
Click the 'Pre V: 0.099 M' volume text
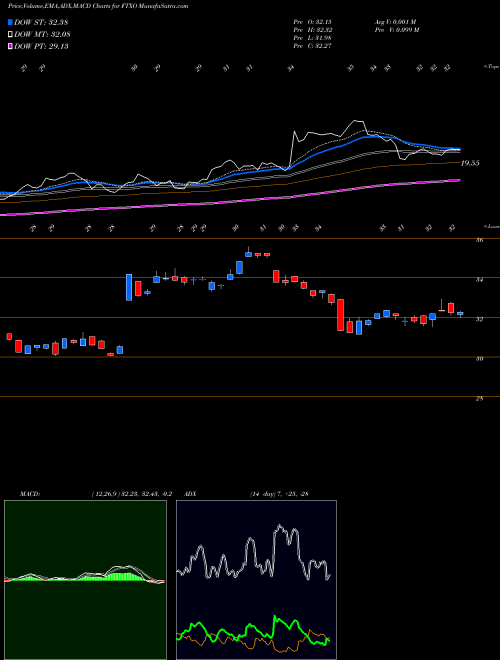[397, 30]
